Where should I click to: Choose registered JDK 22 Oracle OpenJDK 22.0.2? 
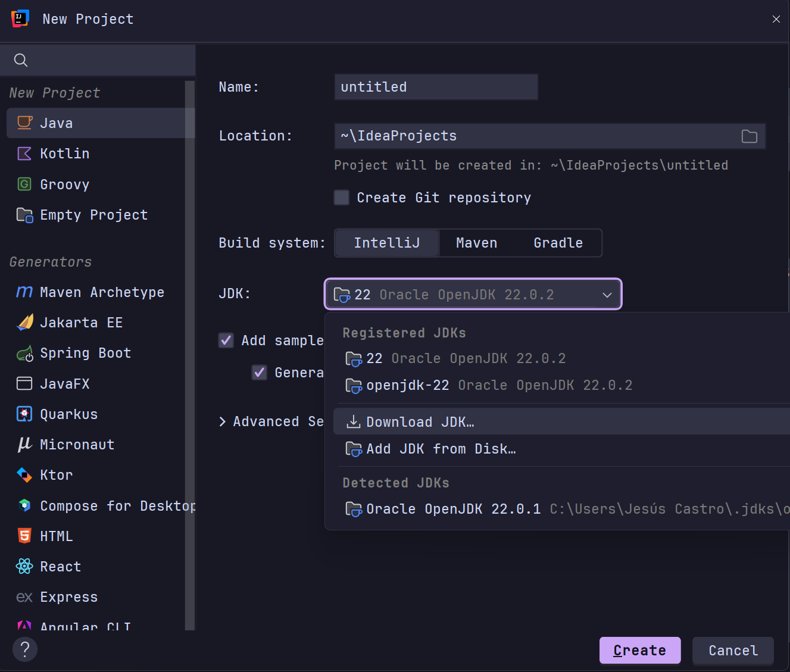click(561, 358)
